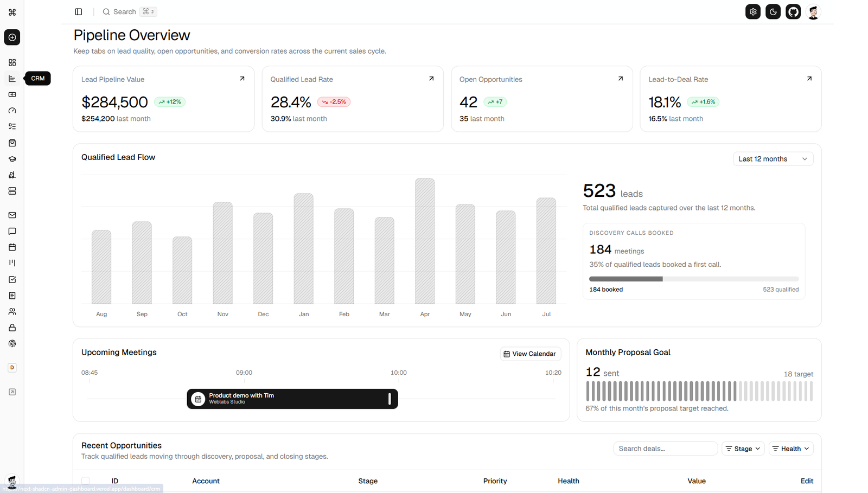Open the receipt invoice sidebar icon
The image size is (868, 493).
coord(12,296)
